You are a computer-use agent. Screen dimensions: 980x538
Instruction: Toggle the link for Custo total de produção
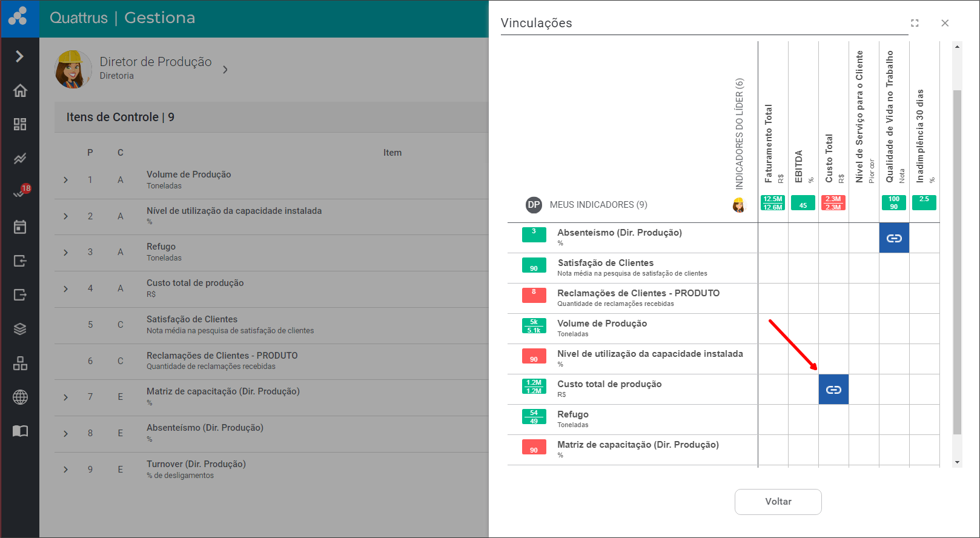(x=833, y=390)
